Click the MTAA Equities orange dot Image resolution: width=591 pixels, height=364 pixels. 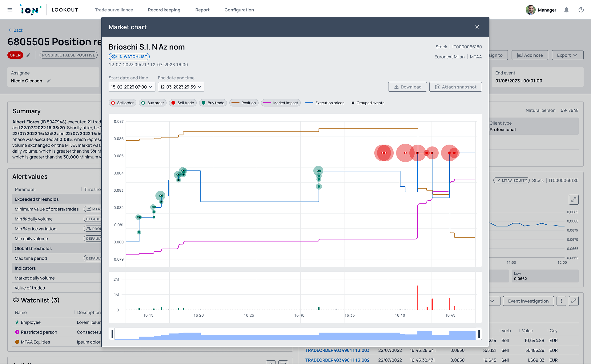tap(17, 342)
